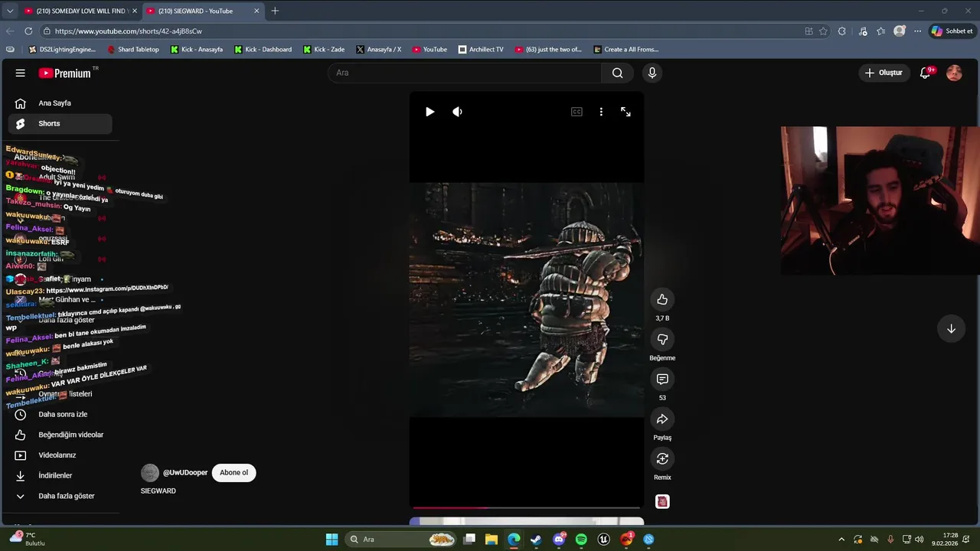The image size is (980, 551).
Task: Play the paused Short
Action: (430, 112)
